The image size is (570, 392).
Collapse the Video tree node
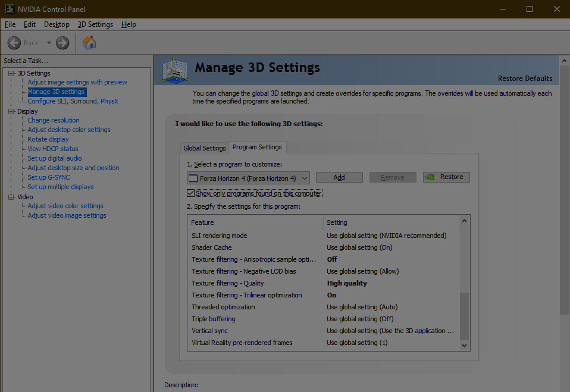[x=11, y=197]
